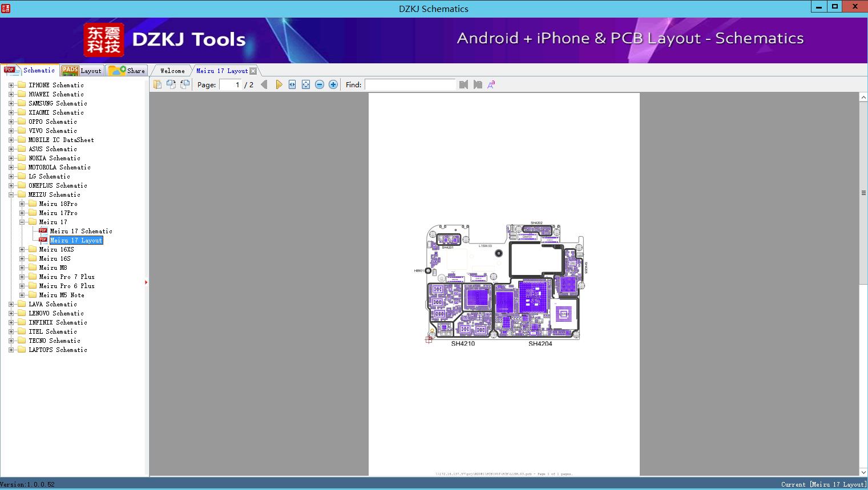Viewport: 868px width, 490px height.
Task: Close the Meizu 17 Layout tab
Action: click(x=253, y=71)
